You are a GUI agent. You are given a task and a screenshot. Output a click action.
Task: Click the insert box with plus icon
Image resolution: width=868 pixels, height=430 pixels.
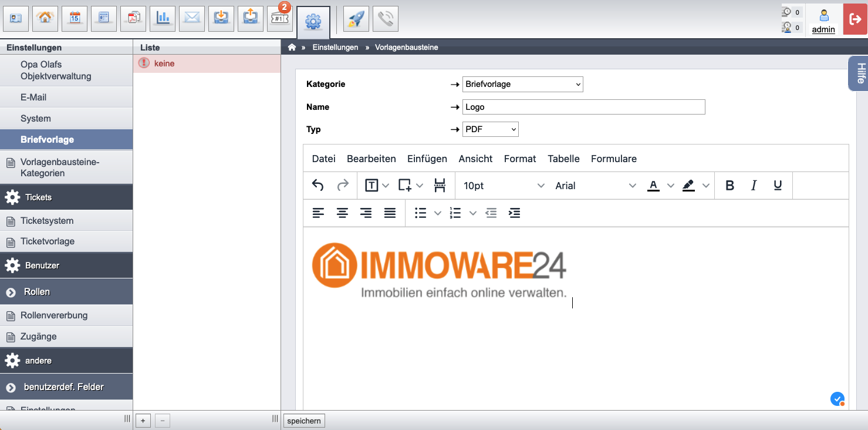click(x=405, y=186)
